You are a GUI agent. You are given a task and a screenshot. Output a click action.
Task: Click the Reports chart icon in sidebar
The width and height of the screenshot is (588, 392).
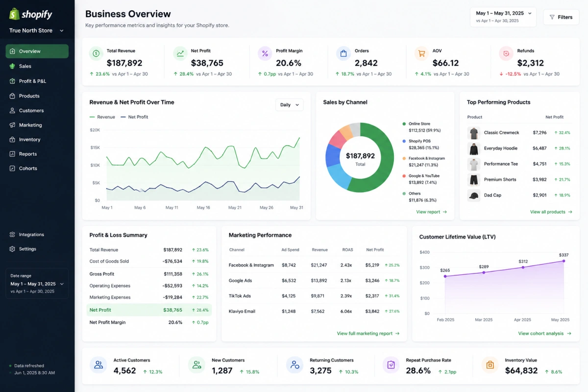tap(12, 154)
